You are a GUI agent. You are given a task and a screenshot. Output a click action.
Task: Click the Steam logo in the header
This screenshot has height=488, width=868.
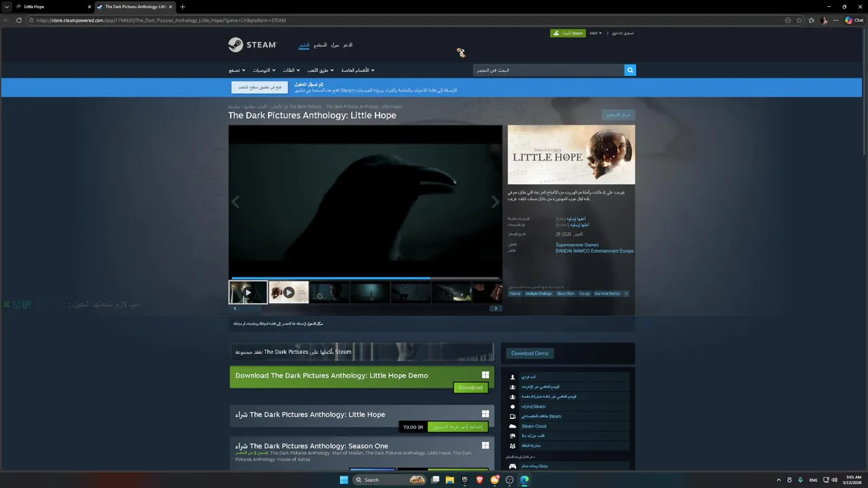click(x=252, y=45)
